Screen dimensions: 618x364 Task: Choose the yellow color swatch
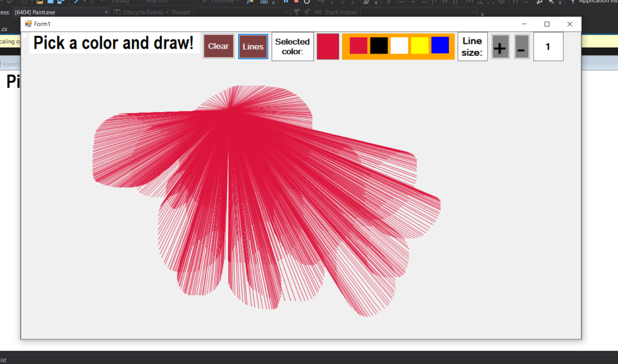[420, 45]
